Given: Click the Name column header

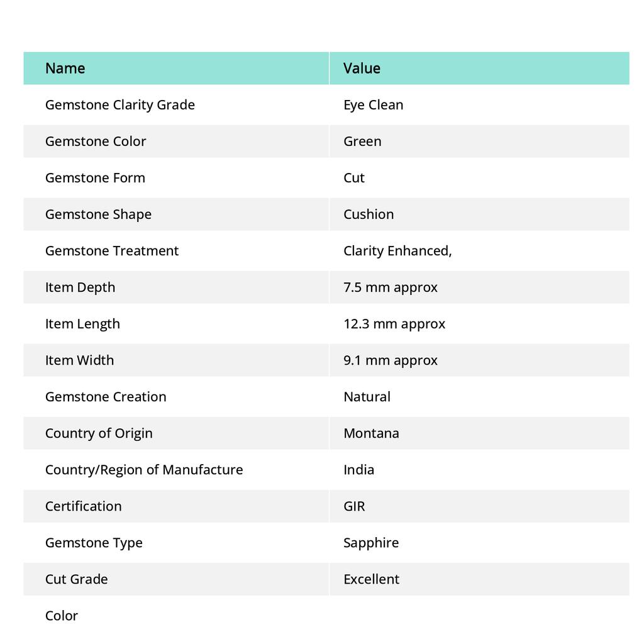Looking at the screenshot, I should click(x=65, y=68).
